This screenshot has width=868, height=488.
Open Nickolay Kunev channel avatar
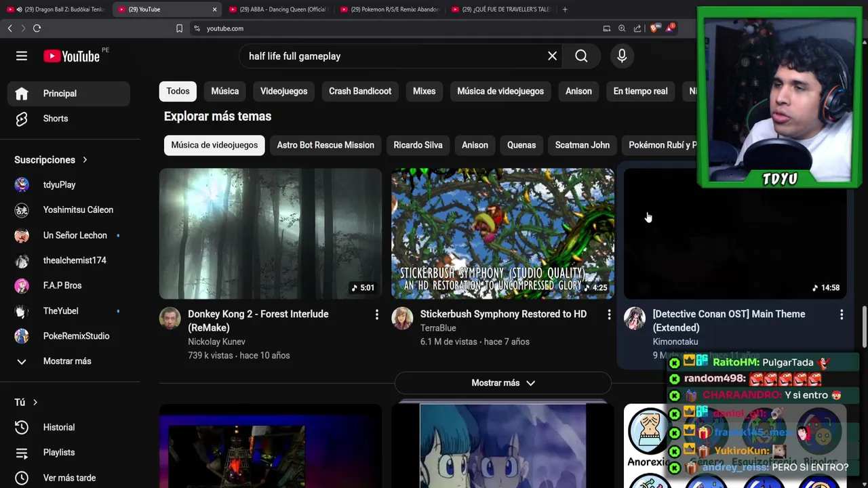point(170,319)
